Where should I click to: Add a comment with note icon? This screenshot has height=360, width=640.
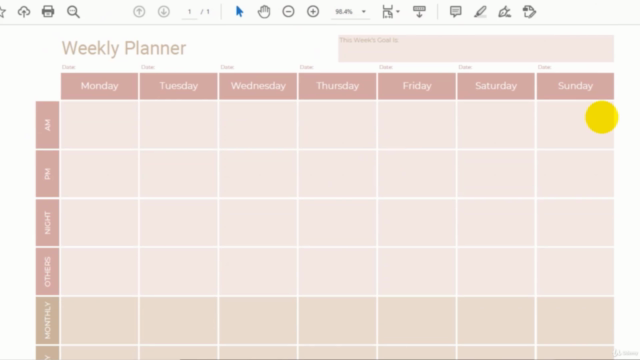[456, 11]
